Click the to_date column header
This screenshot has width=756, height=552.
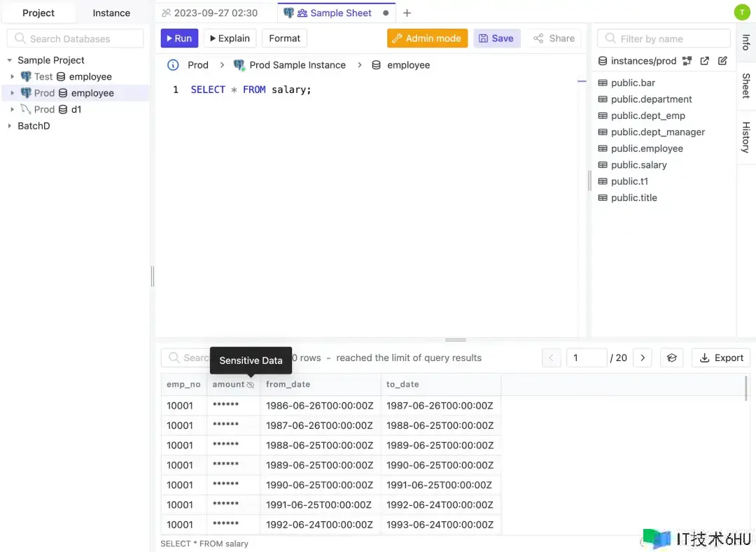pyautogui.click(x=441, y=384)
